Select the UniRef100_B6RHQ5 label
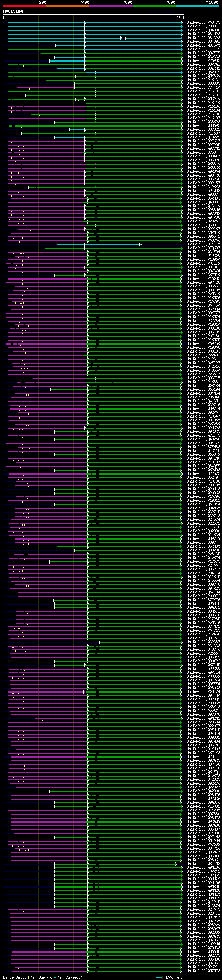 point(203,546)
